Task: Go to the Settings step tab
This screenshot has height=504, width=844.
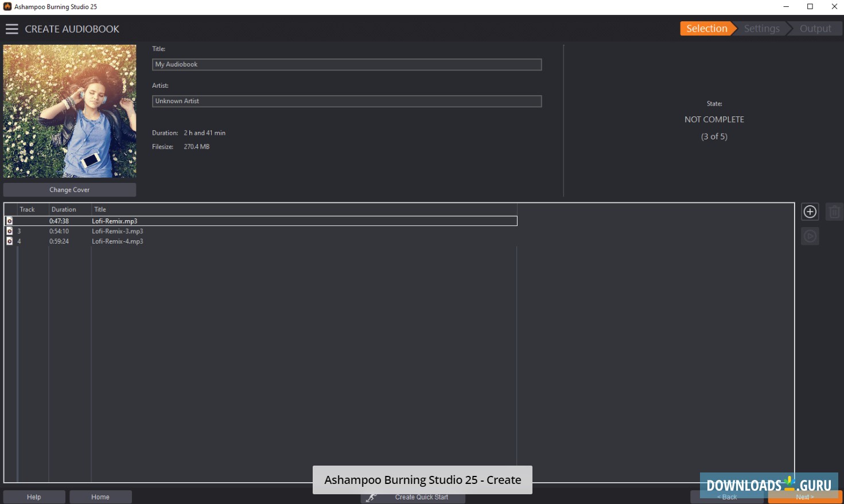Action: (761, 29)
